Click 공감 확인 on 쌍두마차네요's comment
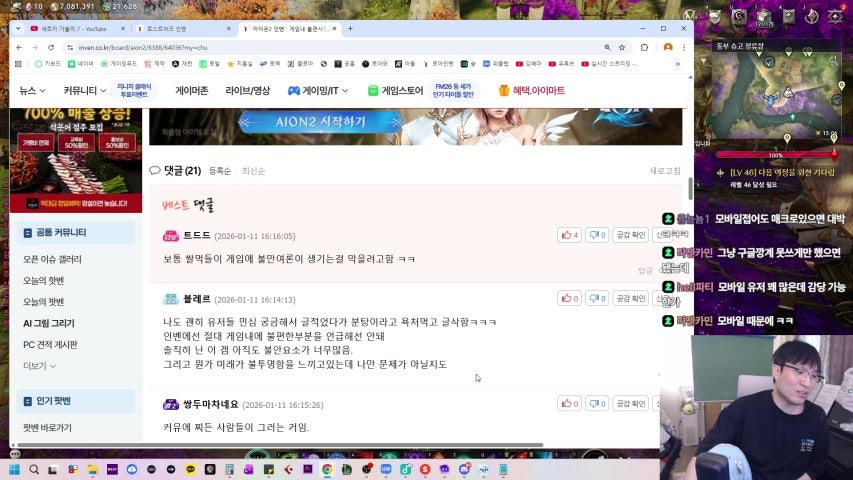Image resolution: width=853 pixels, height=480 pixels. point(631,403)
